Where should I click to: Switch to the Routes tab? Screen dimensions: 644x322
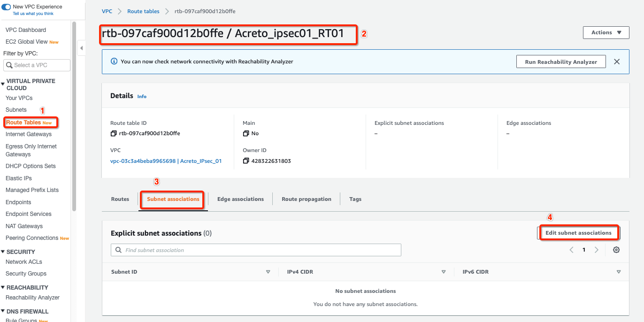[120, 199]
